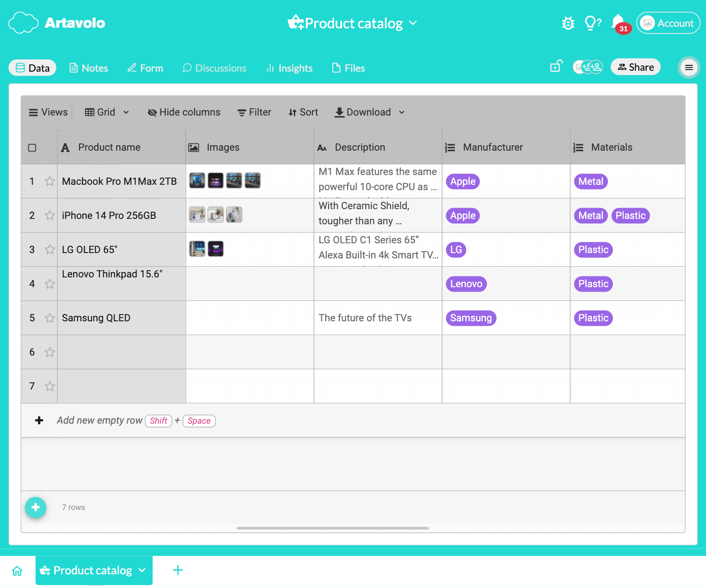The width and height of the screenshot is (706, 588).
Task: Click the Apple tag in row 1
Action: point(463,181)
